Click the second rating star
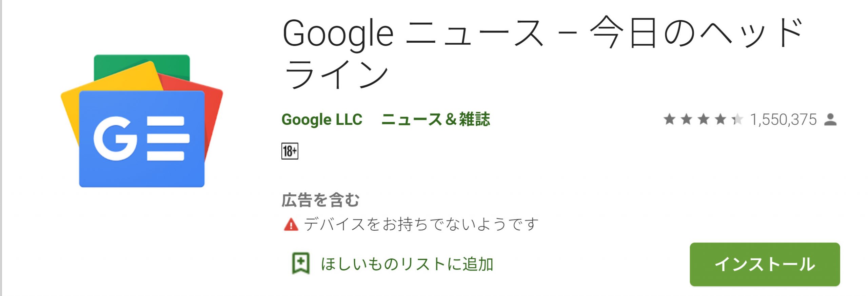 686,119
